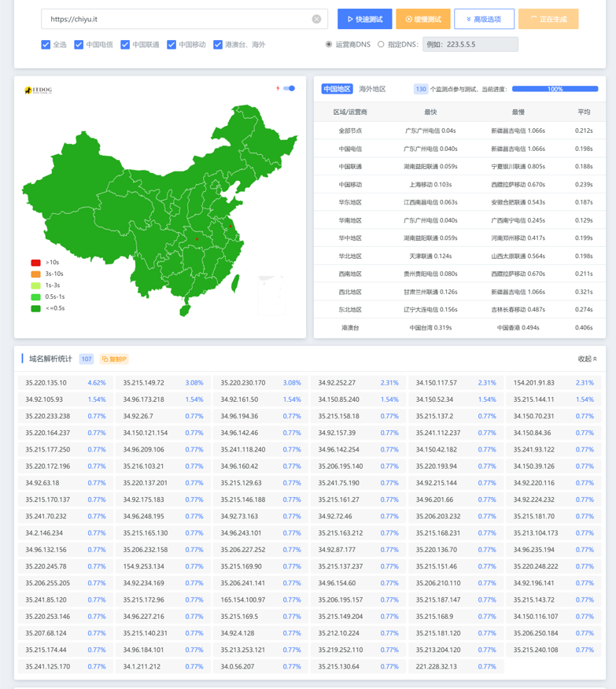Image resolution: width=616 pixels, height=689 pixels.
Task: Click the 正在生成 button
Action: tap(548, 19)
